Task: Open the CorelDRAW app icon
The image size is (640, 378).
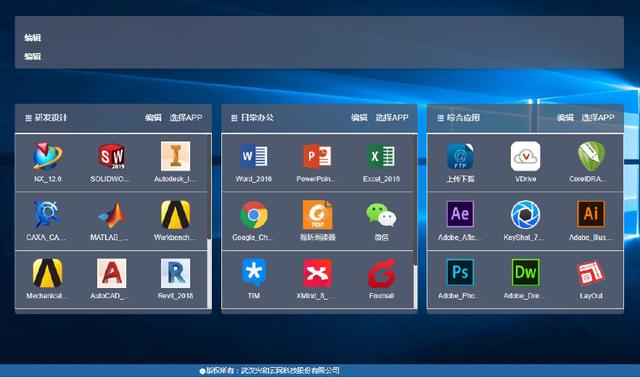Action: click(x=591, y=156)
